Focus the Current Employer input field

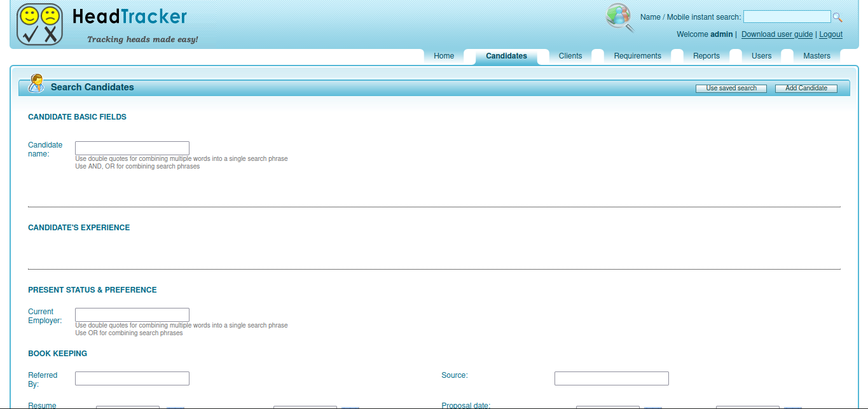(x=132, y=315)
